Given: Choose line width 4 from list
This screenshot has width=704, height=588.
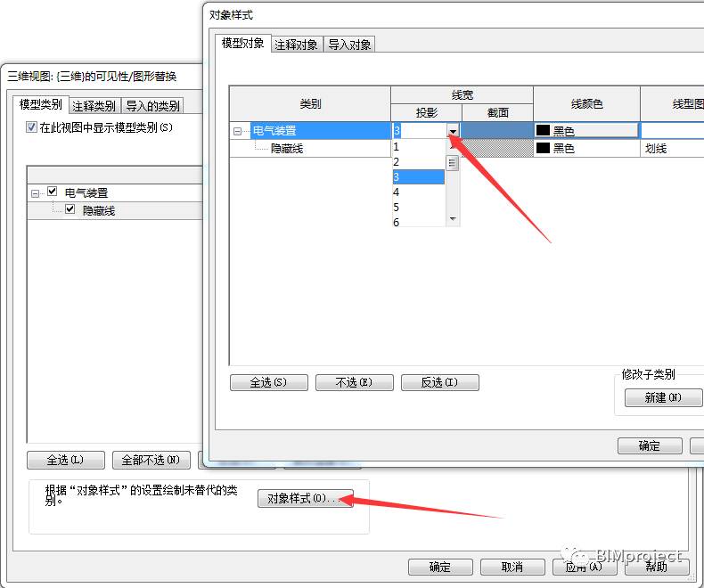Looking at the screenshot, I should (419, 192).
